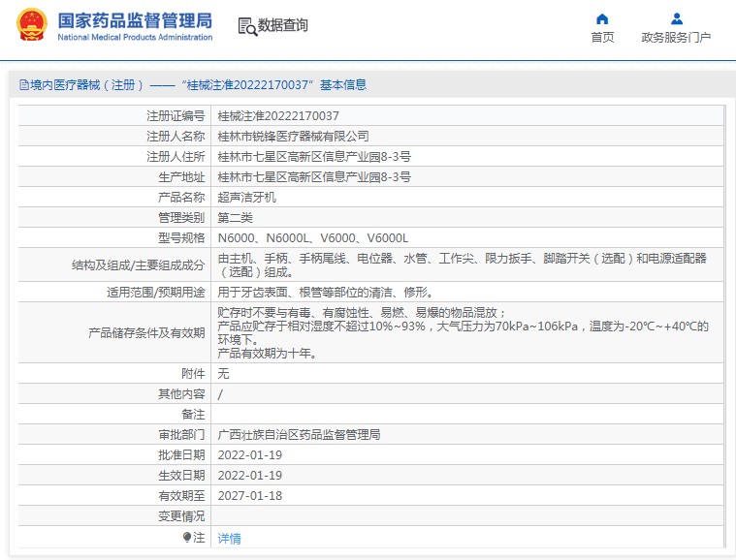Click the expiry date 2027-01-18

(x=249, y=495)
